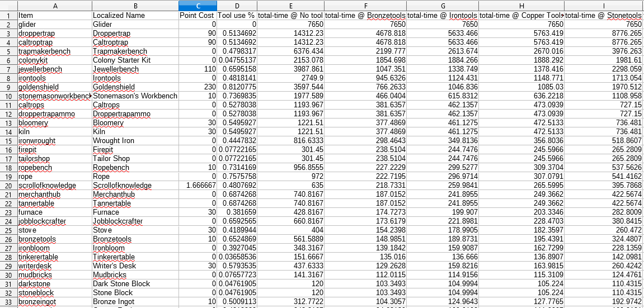Screen dimensions: 644x308
Task: Click the 'total-time @ Bronzetools' cell
Action: 365,15
